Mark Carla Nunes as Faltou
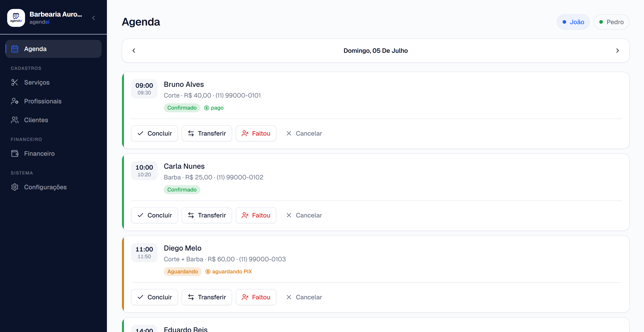Viewport: 644px width, 332px height. (256, 215)
